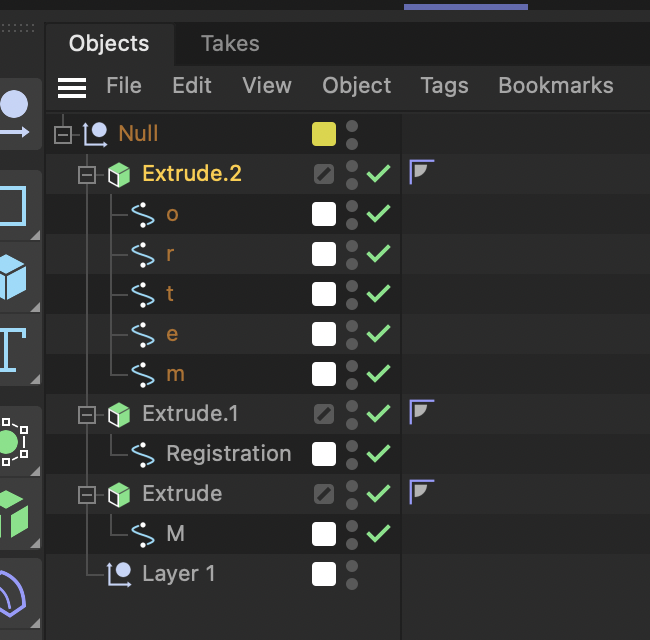650x640 pixels.
Task: Disable the Extrude.2 generator green checkmark
Action: coord(378,174)
